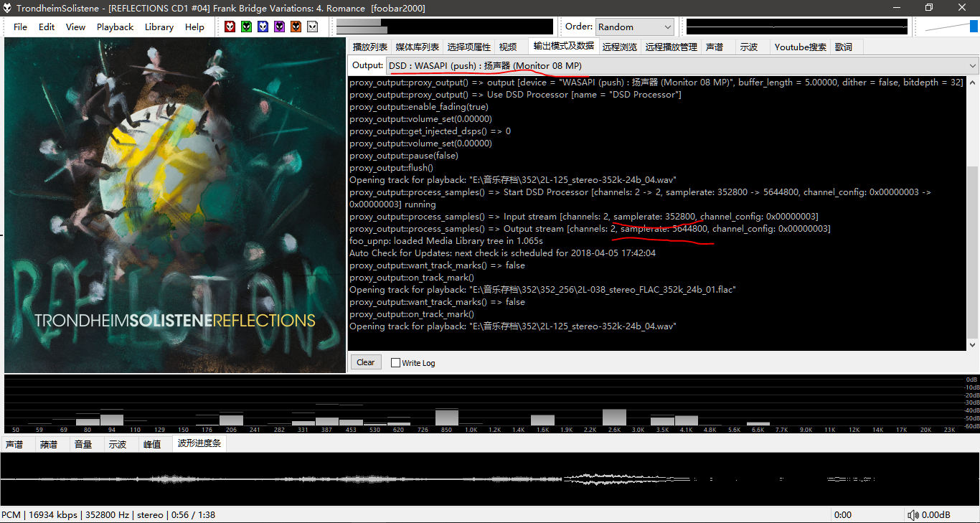980x523 pixels.
Task: Select the 播放列表 tab
Action: 370,47
